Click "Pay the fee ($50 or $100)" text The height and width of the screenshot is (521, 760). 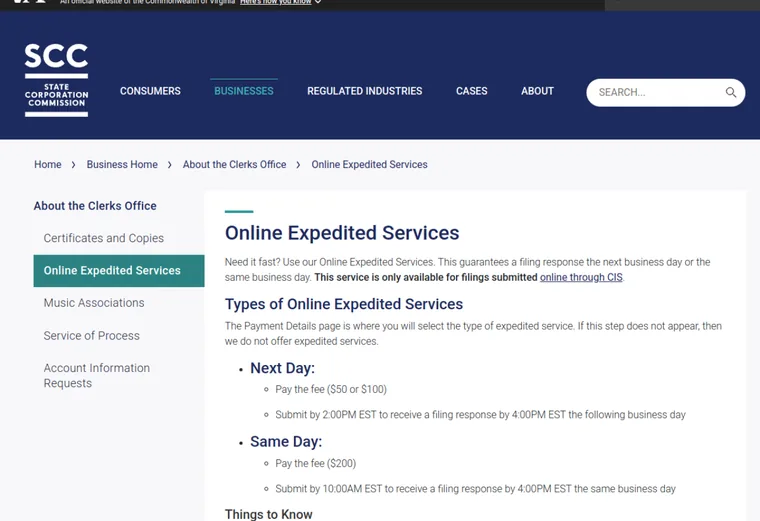point(331,389)
